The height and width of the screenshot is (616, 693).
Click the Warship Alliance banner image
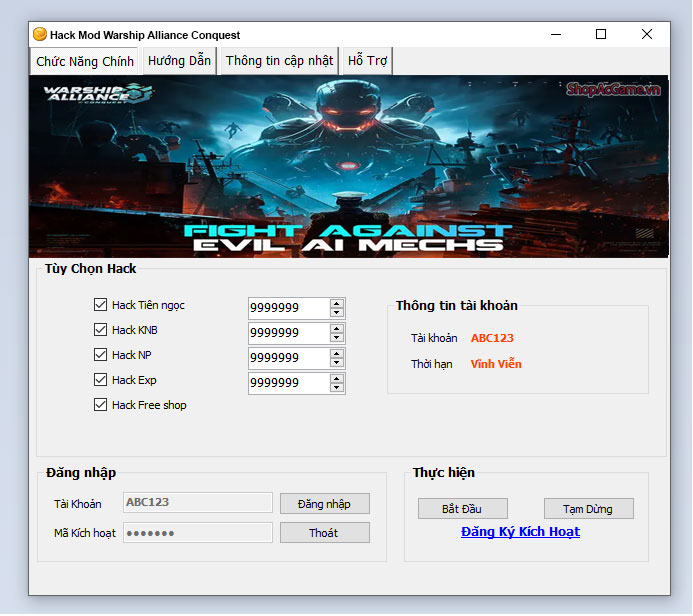pos(349,167)
